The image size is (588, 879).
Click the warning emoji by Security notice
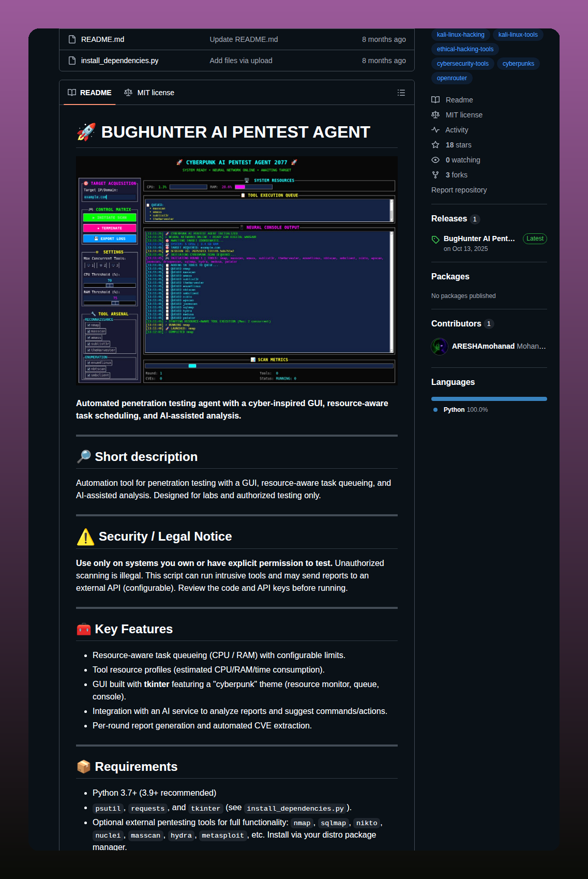tap(85, 537)
